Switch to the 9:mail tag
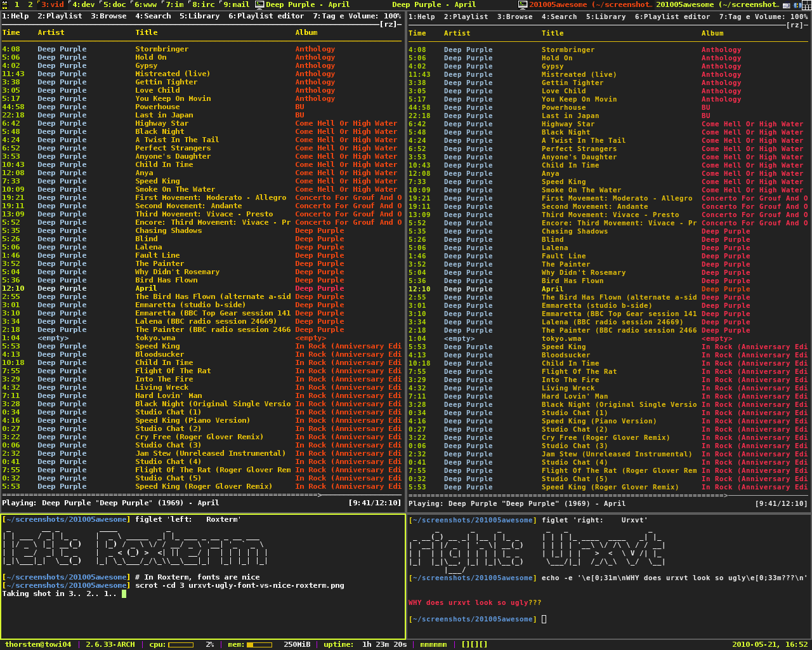Image resolution: width=812 pixels, height=650 pixels. click(235, 4)
